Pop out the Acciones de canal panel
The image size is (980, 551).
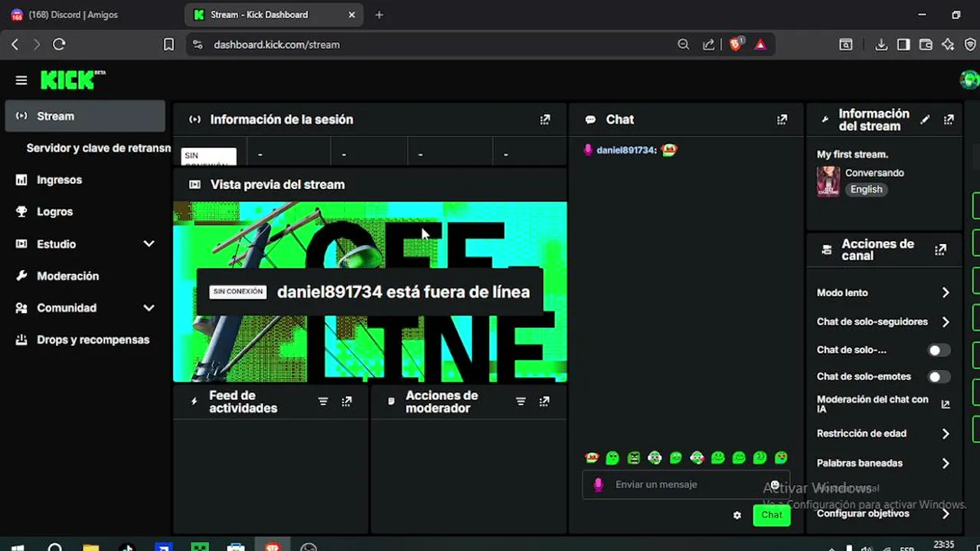[x=940, y=249]
